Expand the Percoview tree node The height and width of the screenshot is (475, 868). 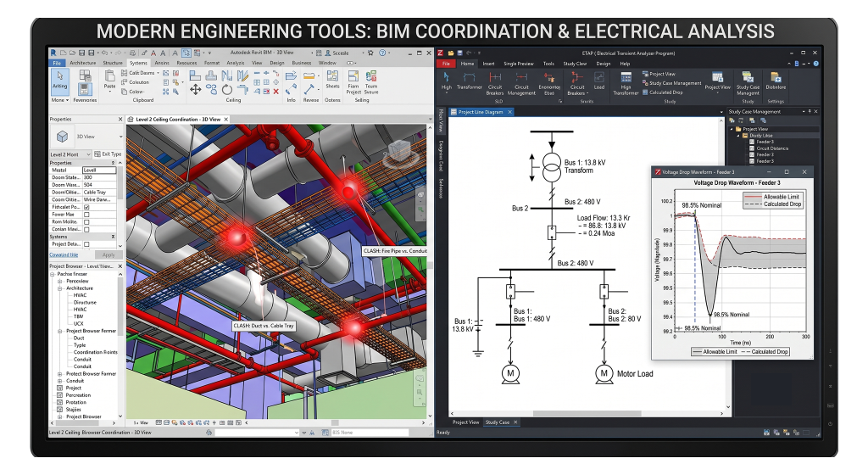(60, 282)
